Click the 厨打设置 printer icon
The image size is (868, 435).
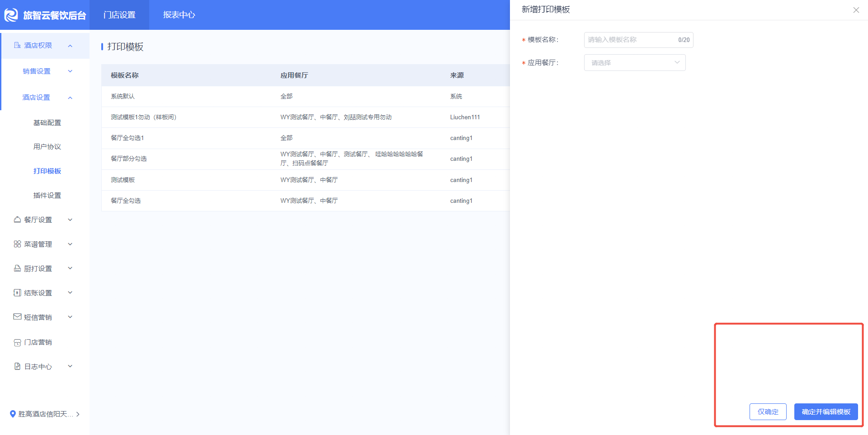pyautogui.click(x=17, y=268)
